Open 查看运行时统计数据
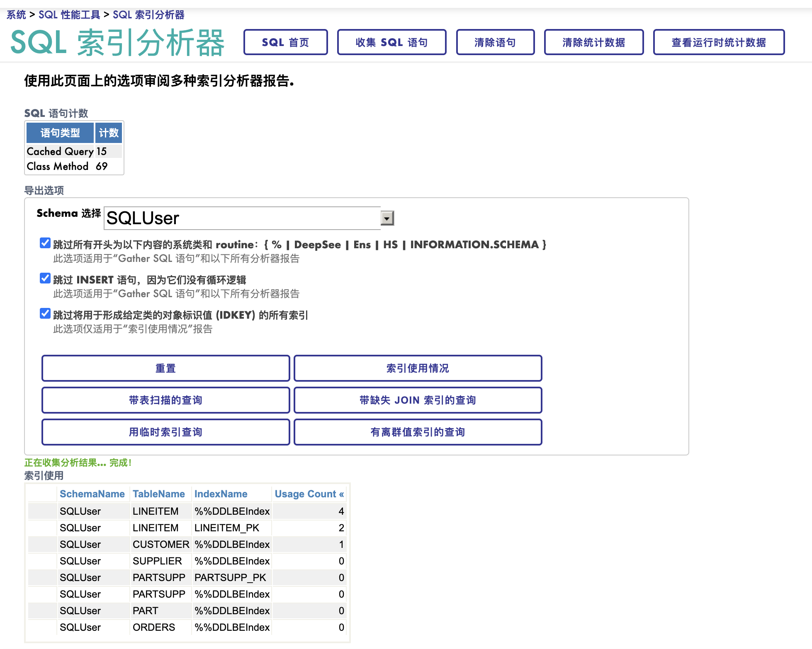 [719, 42]
